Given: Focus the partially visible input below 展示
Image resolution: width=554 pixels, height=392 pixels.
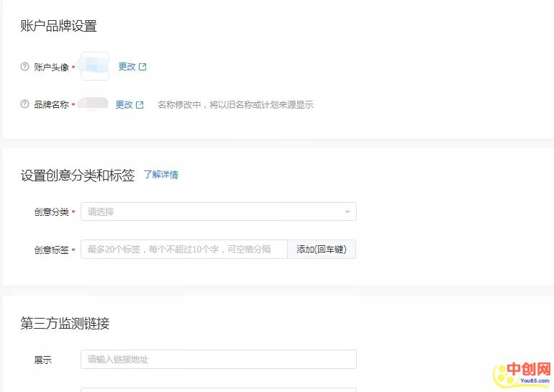Looking at the screenshot, I should click(x=218, y=389).
